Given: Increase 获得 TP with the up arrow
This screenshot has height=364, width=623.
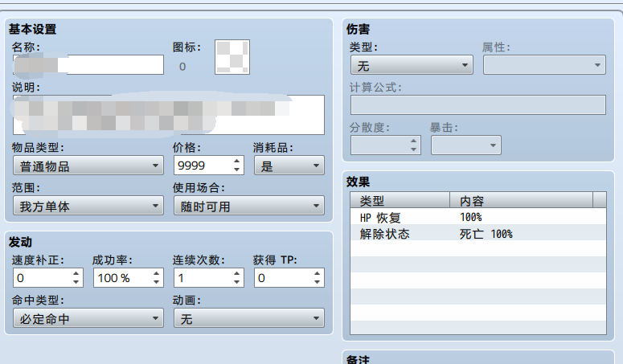Looking at the screenshot, I should tap(317, 273).
